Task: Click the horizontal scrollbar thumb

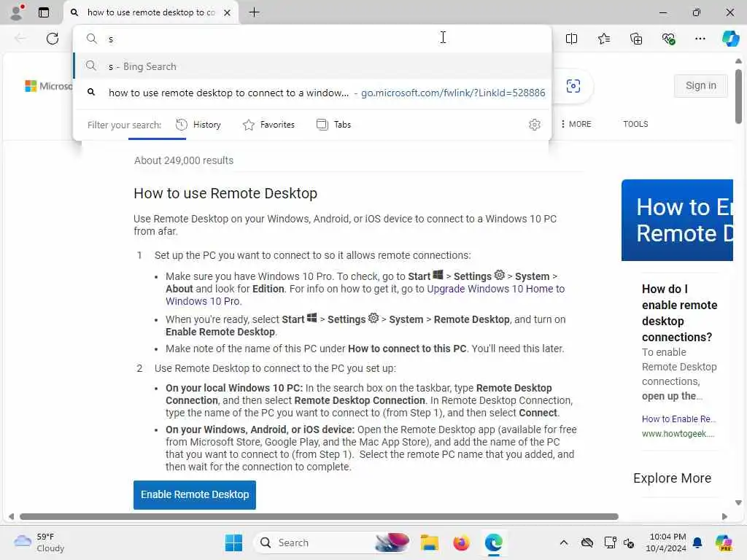Action: [x=319, y=516]
